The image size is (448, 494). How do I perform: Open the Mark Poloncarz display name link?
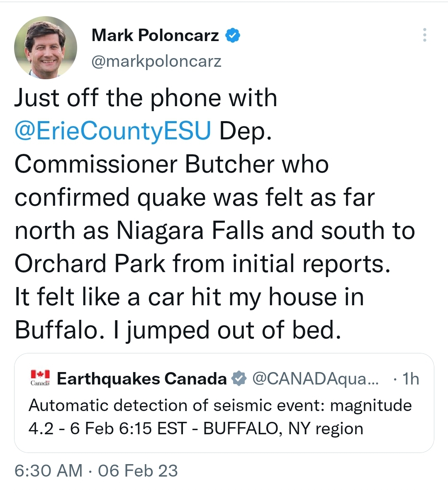pyautogui.click(x=155, y=36)
